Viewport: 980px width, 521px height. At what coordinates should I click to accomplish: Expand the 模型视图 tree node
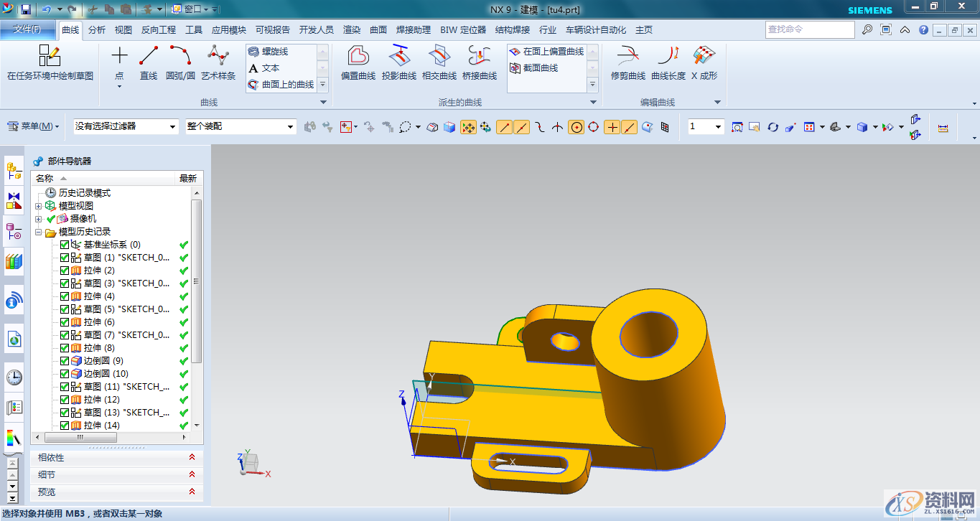click(x=38, y=207)
